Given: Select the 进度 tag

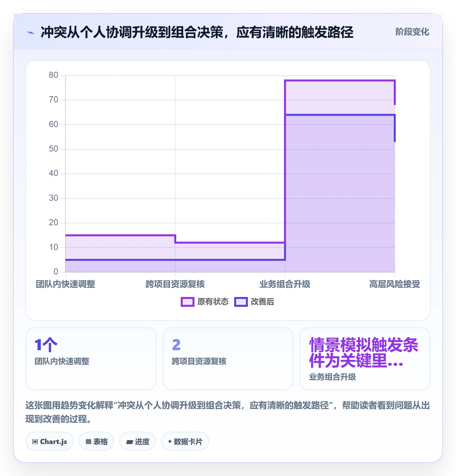Looking at the screenshot, I should coord(137,441).
